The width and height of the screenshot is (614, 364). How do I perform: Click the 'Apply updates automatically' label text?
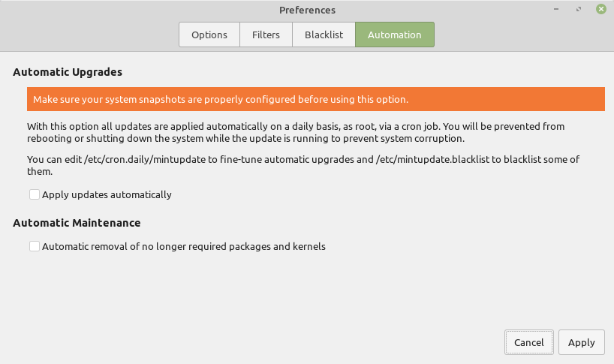point(107,194)
